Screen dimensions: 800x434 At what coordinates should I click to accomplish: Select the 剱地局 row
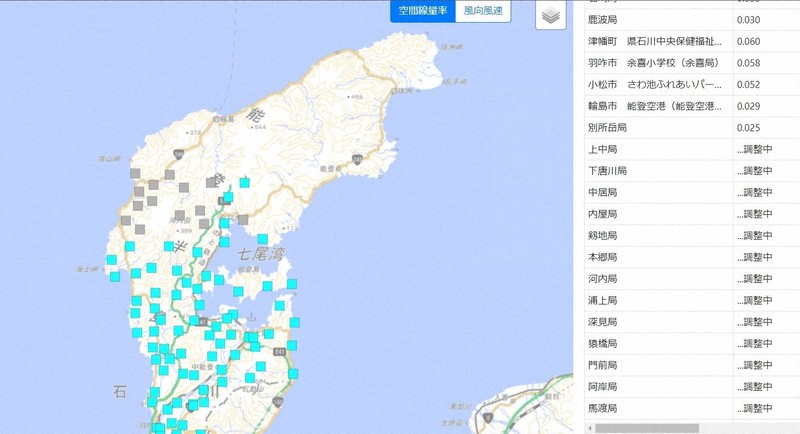pyautogui.click(x=692, y=236)
